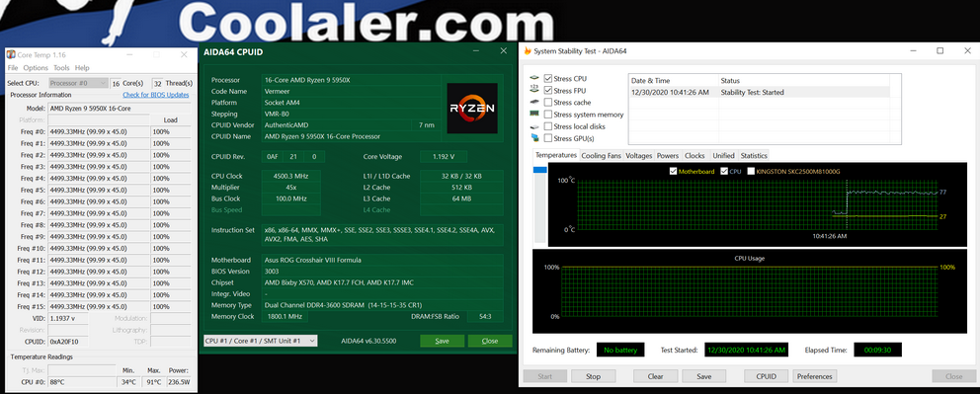Screen dimensions: 980x394
Task: Enable the Stress cache checkbox
Action: tap(548, 103)
